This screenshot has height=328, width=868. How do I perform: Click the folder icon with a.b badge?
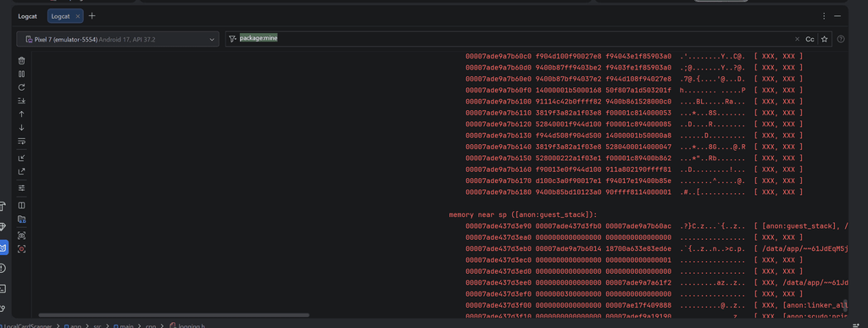point(21,219)
